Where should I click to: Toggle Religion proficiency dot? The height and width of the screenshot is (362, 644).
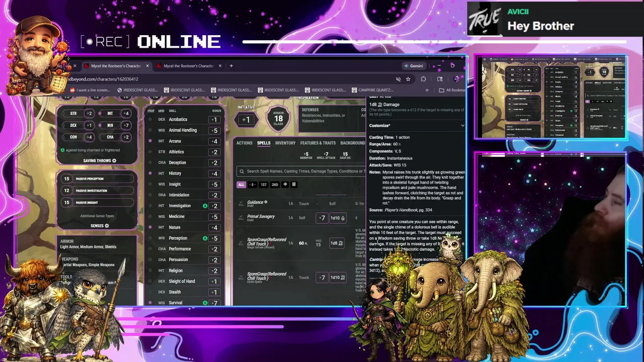click(150, 270)
